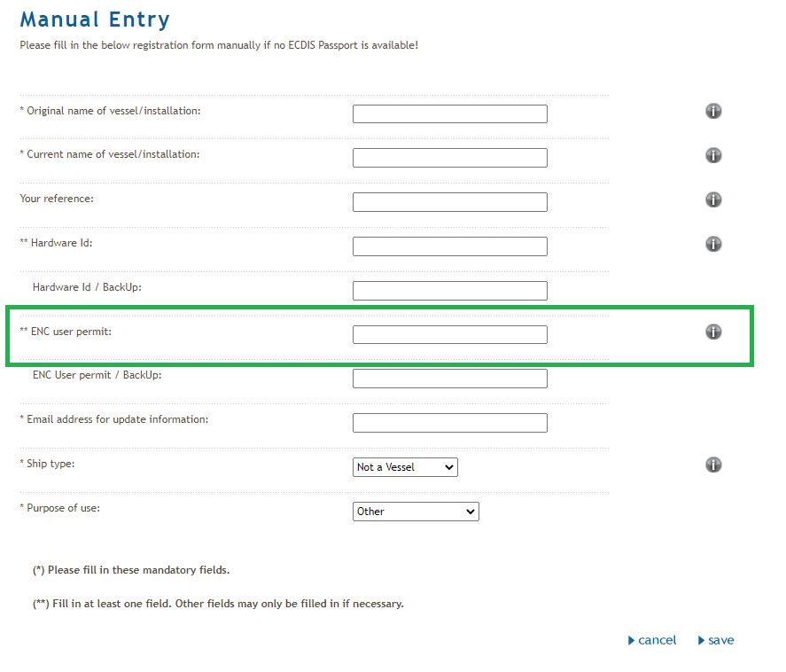Viewport: 786px width, 672px height.
Task: Focus the Current name of vessel field
Action: [449, 157]
